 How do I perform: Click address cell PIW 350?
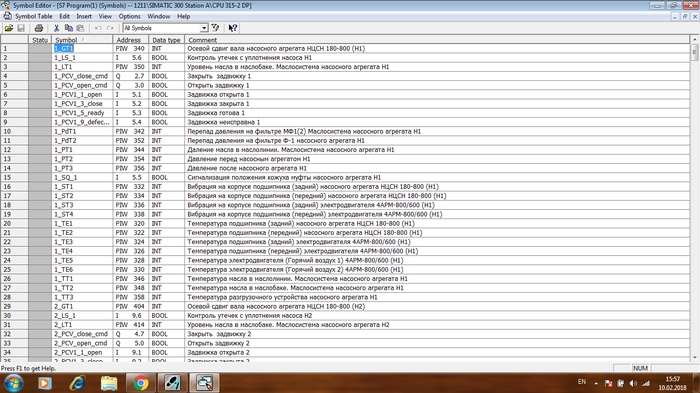130,67
